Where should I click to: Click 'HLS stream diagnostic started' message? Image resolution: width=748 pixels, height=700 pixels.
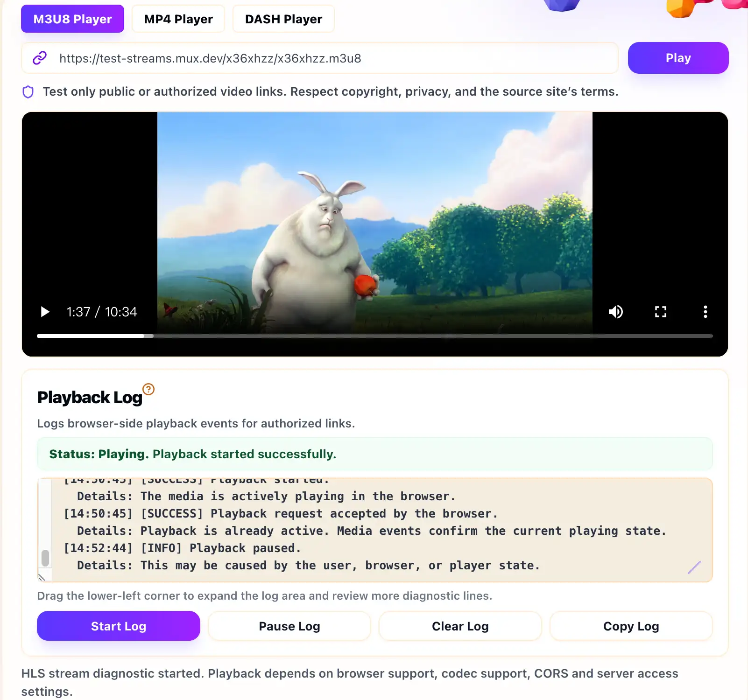350,682
